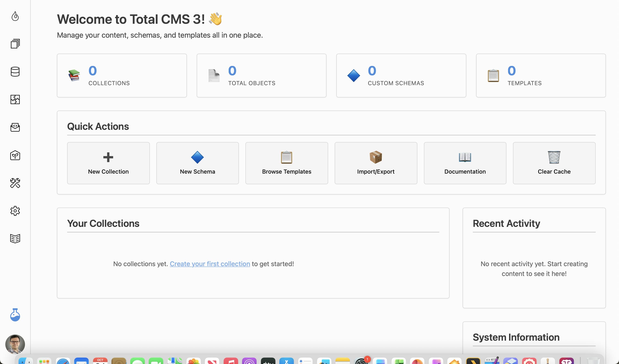The image size is (619, 364).
Task: Click the box with sprout sidebar icon
Action: [15, 155]
